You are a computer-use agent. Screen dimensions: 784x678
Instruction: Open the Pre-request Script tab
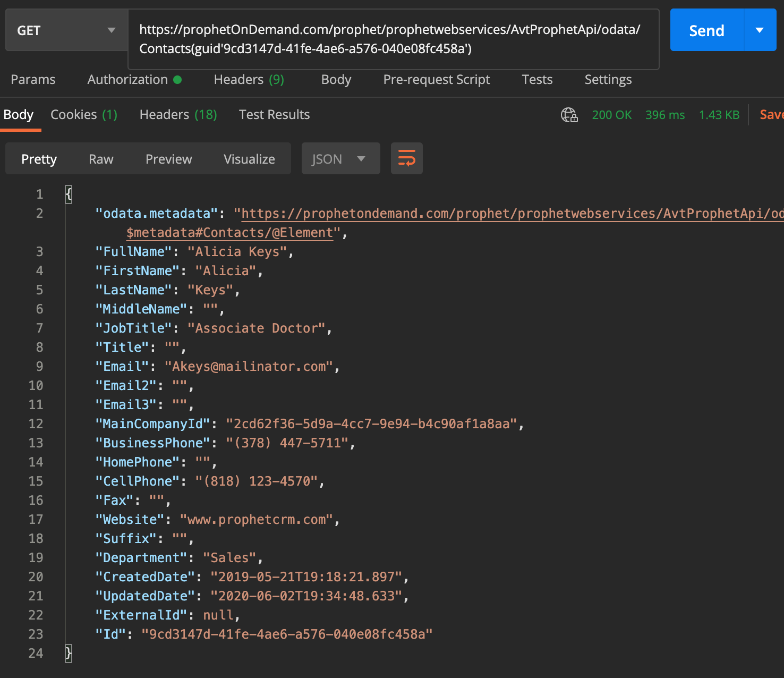[x=437, y=80]
